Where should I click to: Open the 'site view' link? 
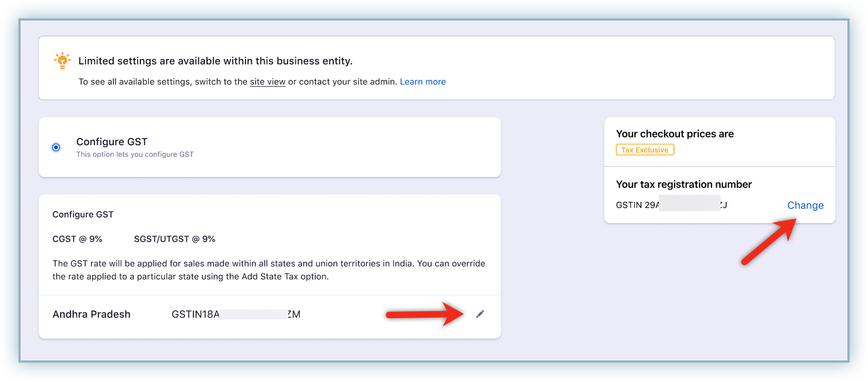267,82
